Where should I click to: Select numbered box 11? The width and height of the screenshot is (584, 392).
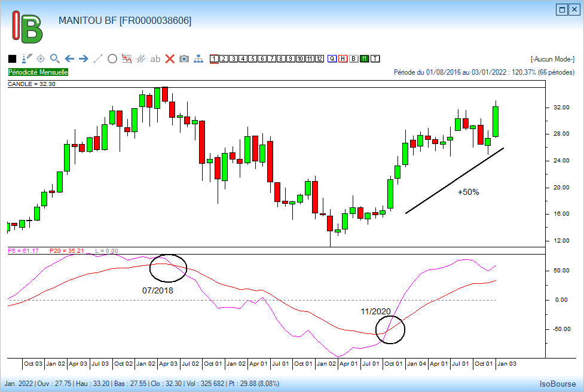point(310,59)
